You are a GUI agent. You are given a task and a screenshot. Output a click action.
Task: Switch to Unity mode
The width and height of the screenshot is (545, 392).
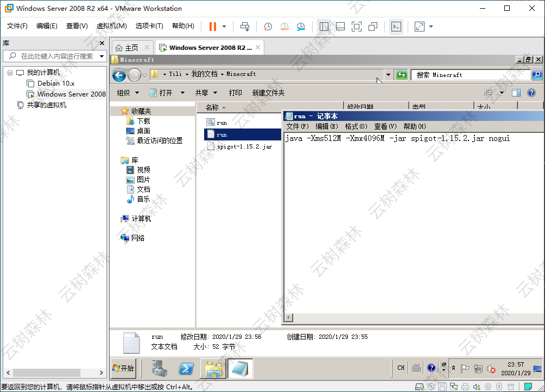coord(373,27)
